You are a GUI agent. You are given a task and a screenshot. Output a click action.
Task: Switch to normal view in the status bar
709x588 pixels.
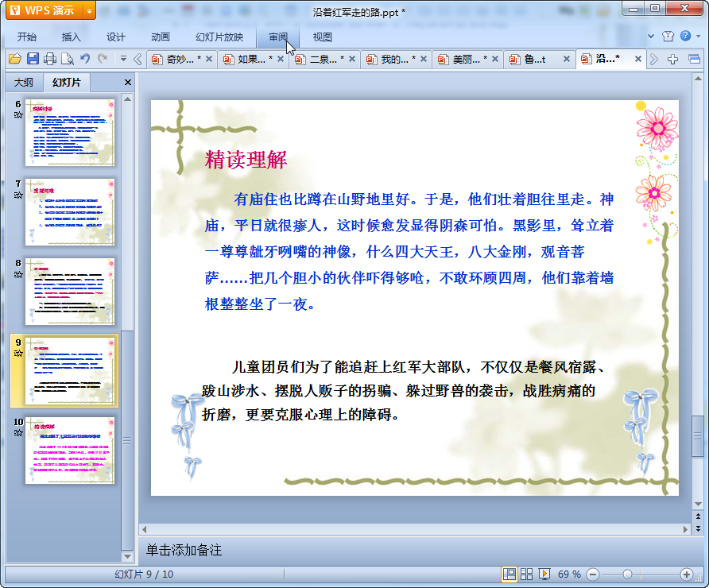click(509, 574)
